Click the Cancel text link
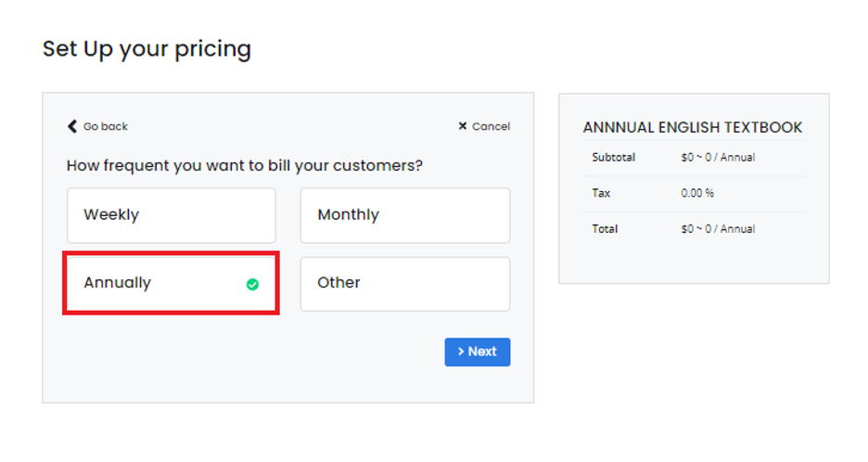Viewport: 868px width, 462px height. [x=491, y=126]
